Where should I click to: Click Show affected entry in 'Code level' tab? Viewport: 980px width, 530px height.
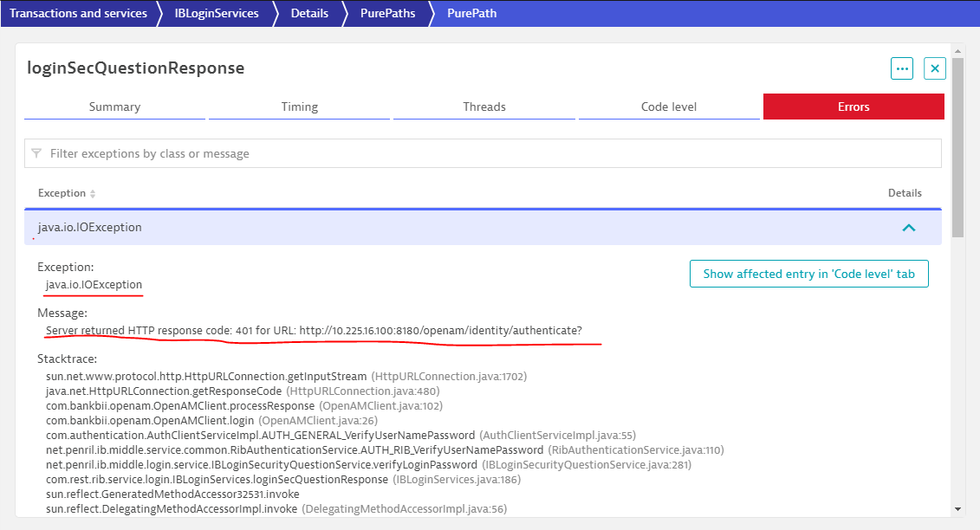[808, 274]
